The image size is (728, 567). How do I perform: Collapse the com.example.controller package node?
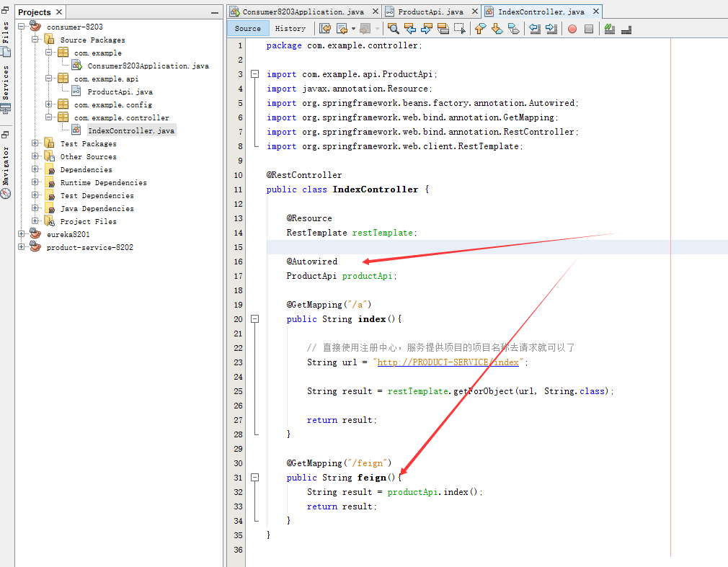pyautogui.click(x=48, y=117)
